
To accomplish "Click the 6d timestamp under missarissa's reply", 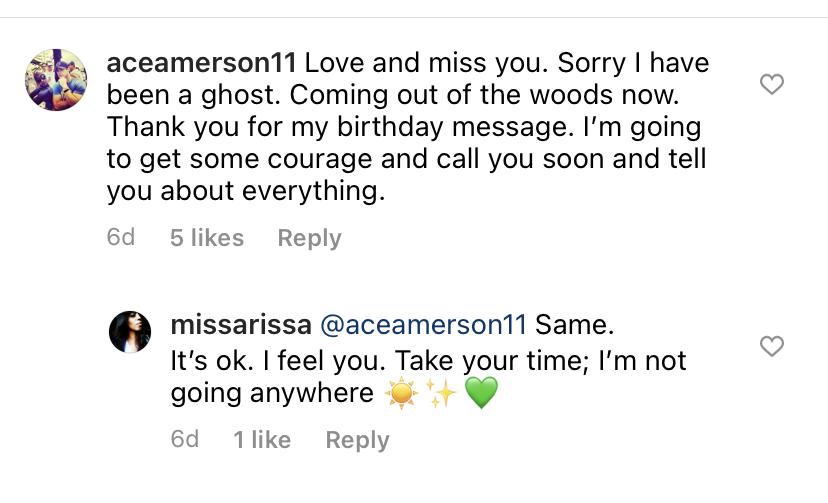I will (185, 439).
